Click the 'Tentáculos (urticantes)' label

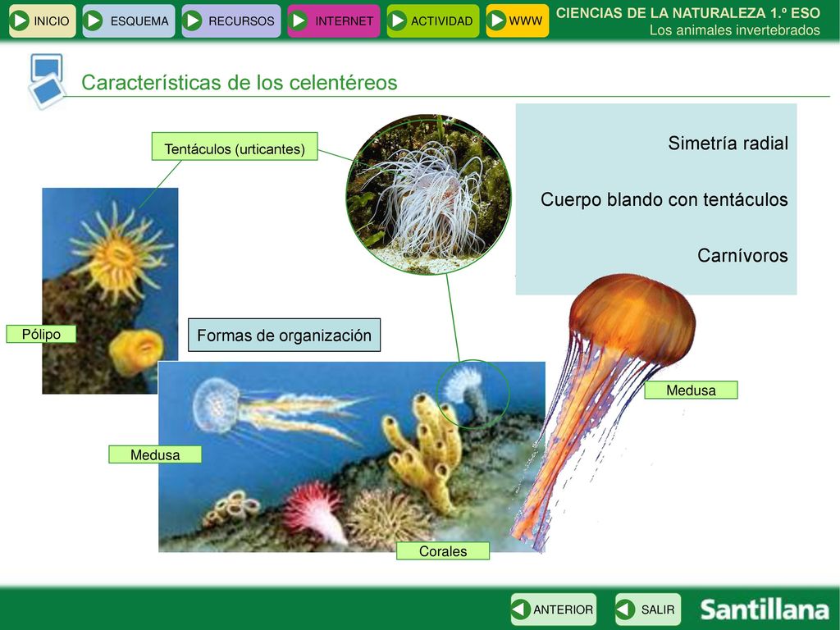235,146
